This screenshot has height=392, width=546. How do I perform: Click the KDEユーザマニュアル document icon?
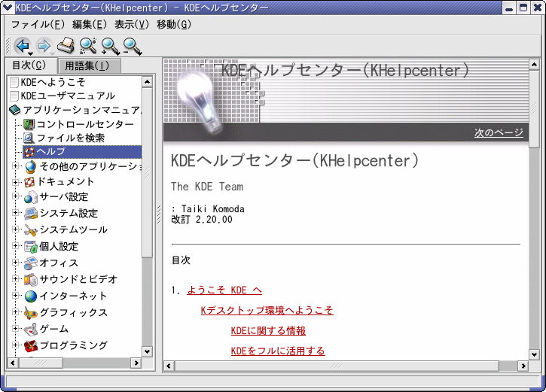[14, 96]
